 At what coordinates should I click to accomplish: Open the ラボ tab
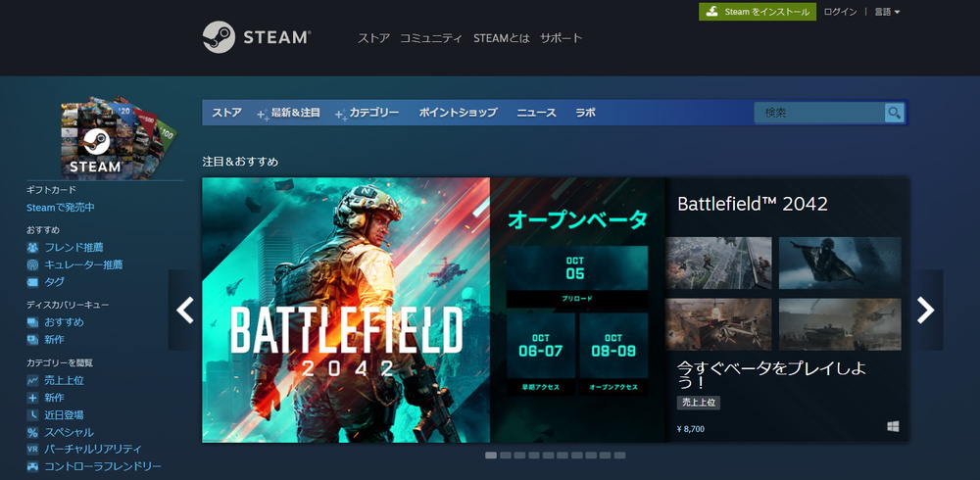[x=585, y=113]
